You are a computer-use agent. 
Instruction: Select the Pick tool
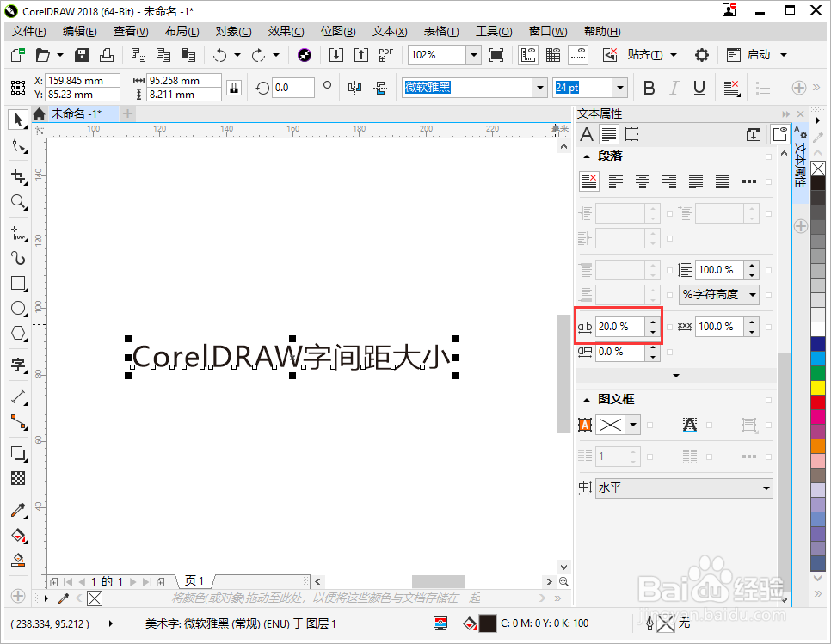[18, 120]
